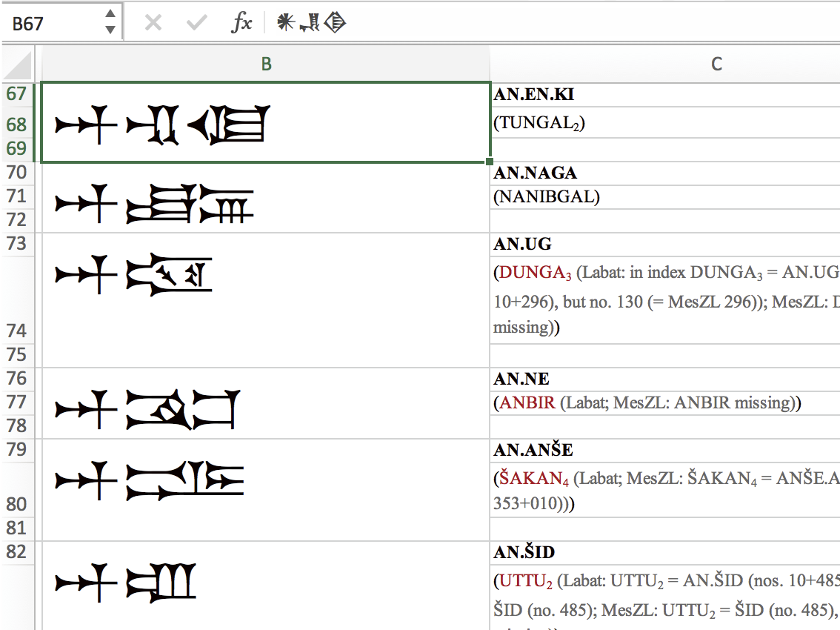Click the cell containing (NANIBGAL)
Viewport: 840px width, 630px height.
point(665,196)
